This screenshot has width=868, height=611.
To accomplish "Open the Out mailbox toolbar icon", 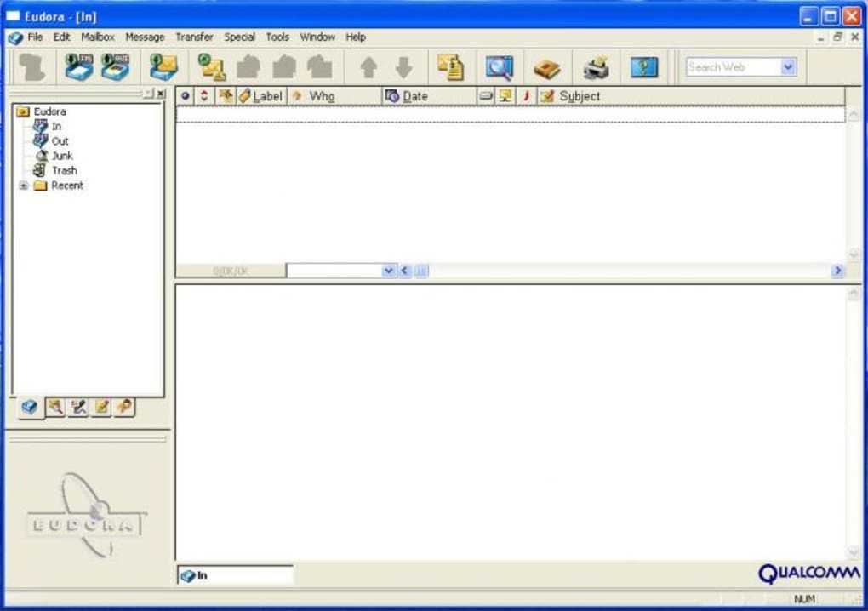I will pos(115,67).
